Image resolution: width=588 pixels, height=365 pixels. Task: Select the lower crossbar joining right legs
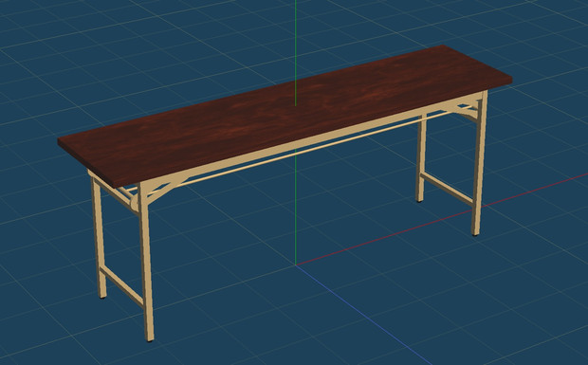click(x=447, y=189)
